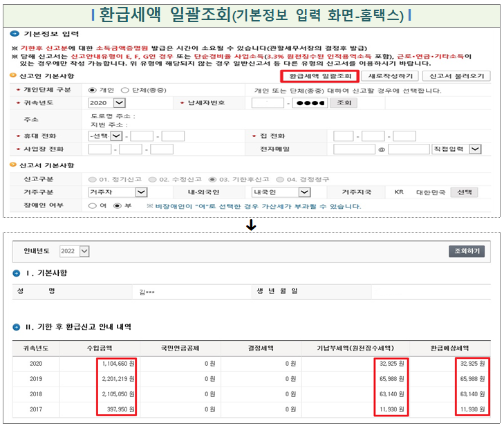The image size is (504, 428).
Task: Click the masked 납세자번호 second field
Action: [x=310, y=103]
